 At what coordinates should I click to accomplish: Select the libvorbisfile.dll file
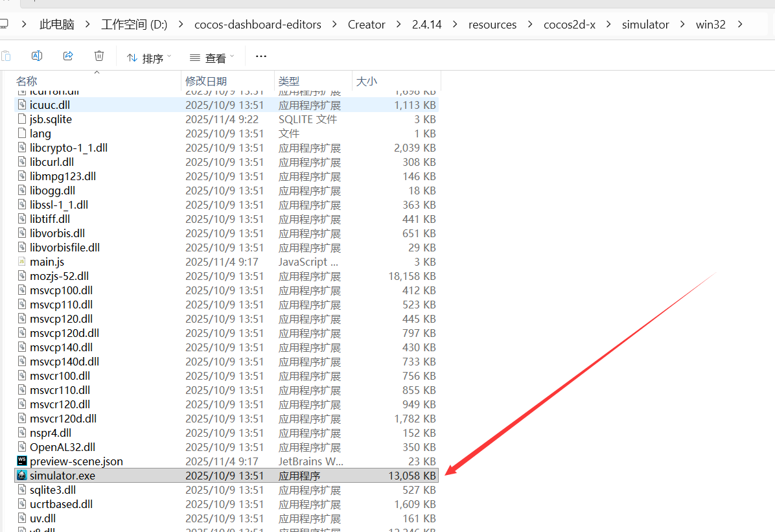(x=65, y=248)
